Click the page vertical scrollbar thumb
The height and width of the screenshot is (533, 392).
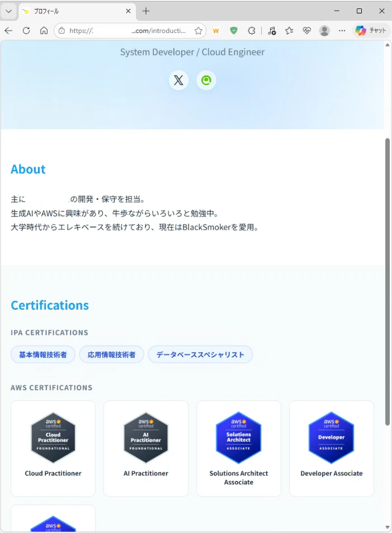tap(388, 281)
